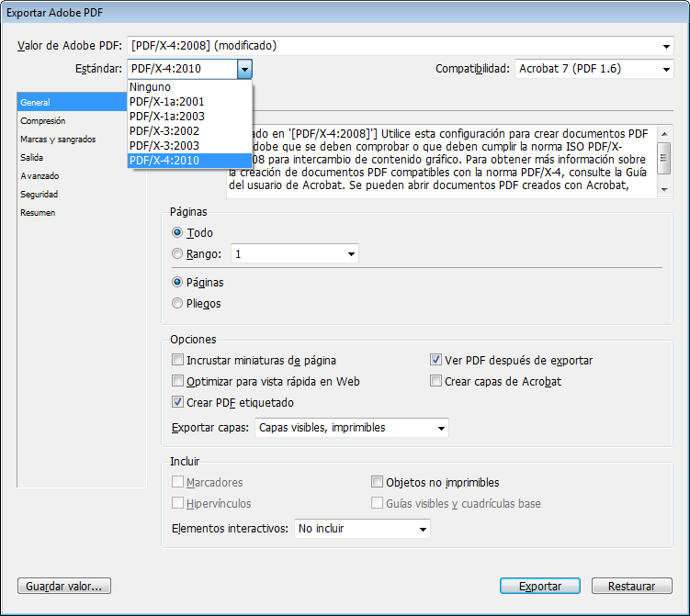Viewport: 690px width, 616px height.
Task: Choose PDF/X-3:2003 from the list
Action: click(x=189, y=146)
